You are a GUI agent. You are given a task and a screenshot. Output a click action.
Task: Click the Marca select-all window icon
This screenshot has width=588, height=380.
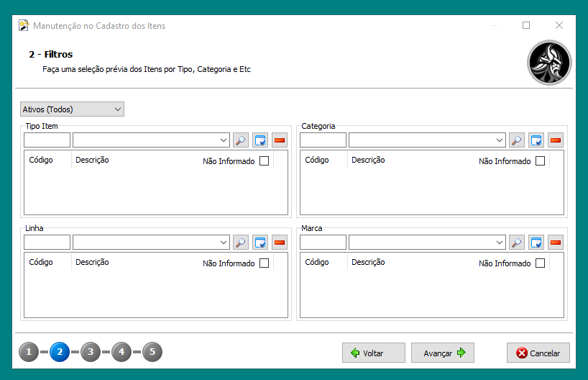(536, 243)
